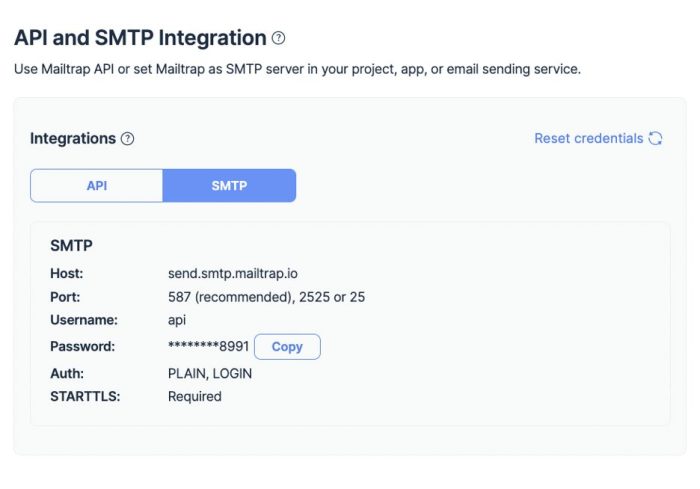Select the SMTP tab
Viewport: 700px width, 489px height.
pos(229,185)
